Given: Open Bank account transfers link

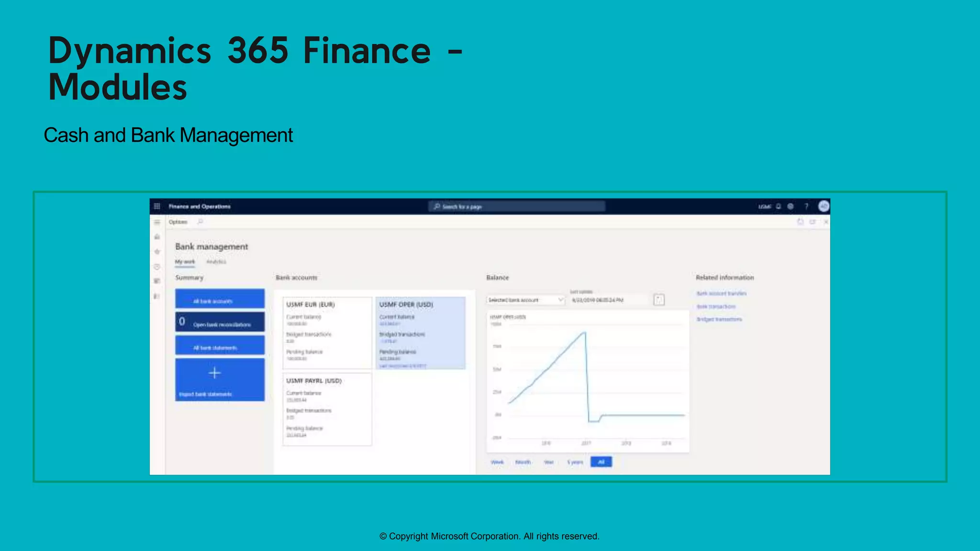Looking at the screenshot, I should (722, 293).
